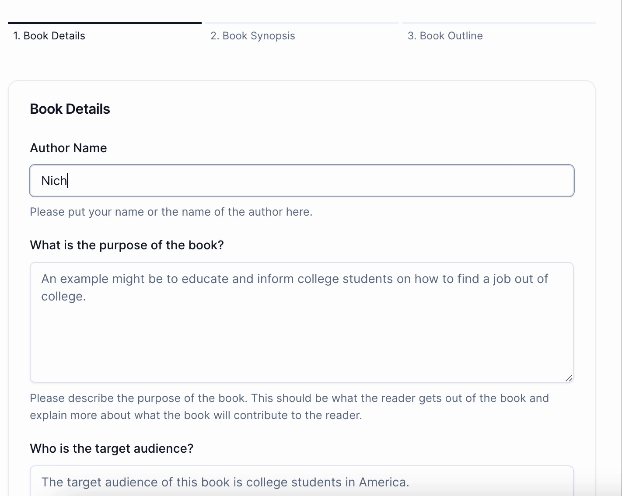Click the 'Author Name' field label
Viewport: 622px width, 496px height.
pyautogui.click(x=68, y=148)
